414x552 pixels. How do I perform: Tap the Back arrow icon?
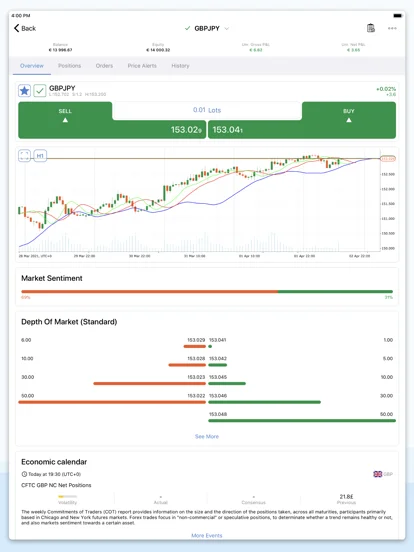16,28
